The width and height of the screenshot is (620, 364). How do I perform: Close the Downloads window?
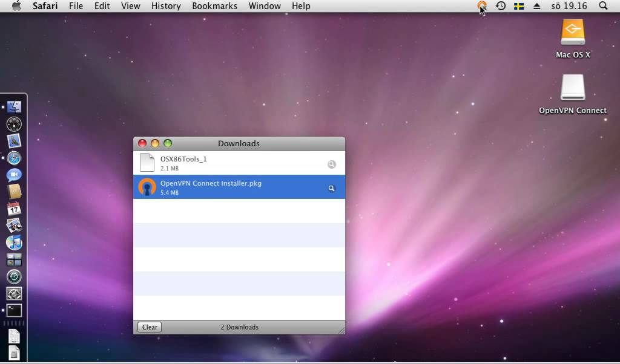click(142, 143)
